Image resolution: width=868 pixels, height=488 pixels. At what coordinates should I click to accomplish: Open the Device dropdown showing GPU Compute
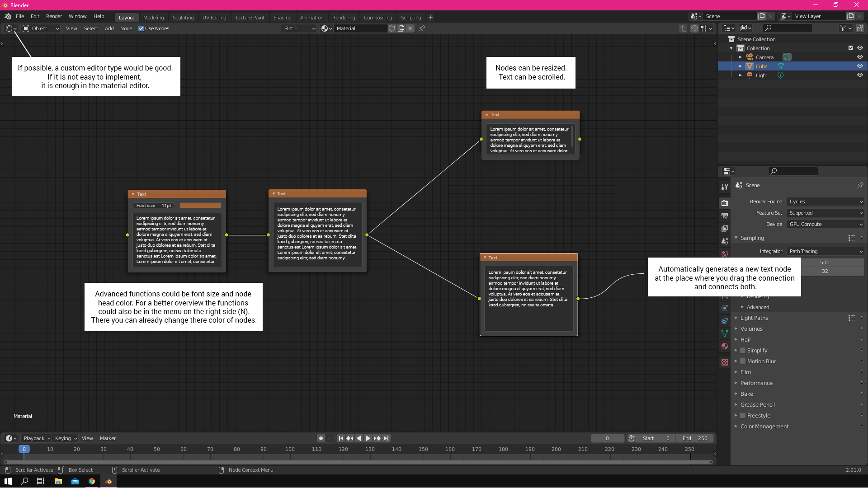pos(826,224)
